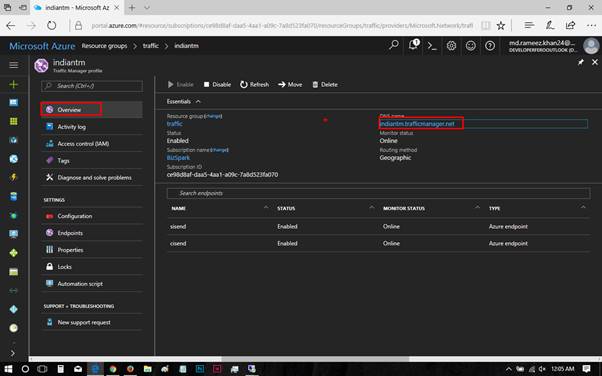
Task: Close the indiantm blade
Action: (595, 62)
